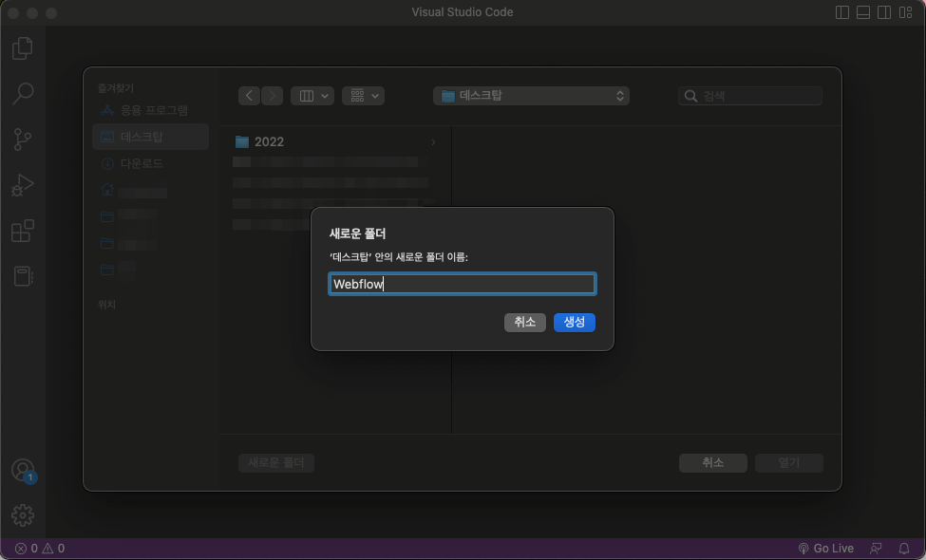Click 취소 at bottom of file dialog
Screen dimensions: 926x560
713,462
